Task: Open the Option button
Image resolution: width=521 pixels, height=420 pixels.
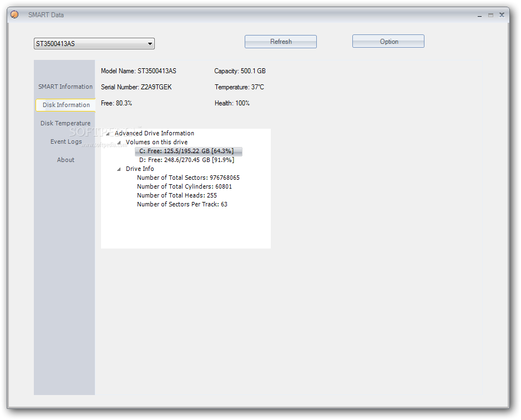Action: [388, 41]
